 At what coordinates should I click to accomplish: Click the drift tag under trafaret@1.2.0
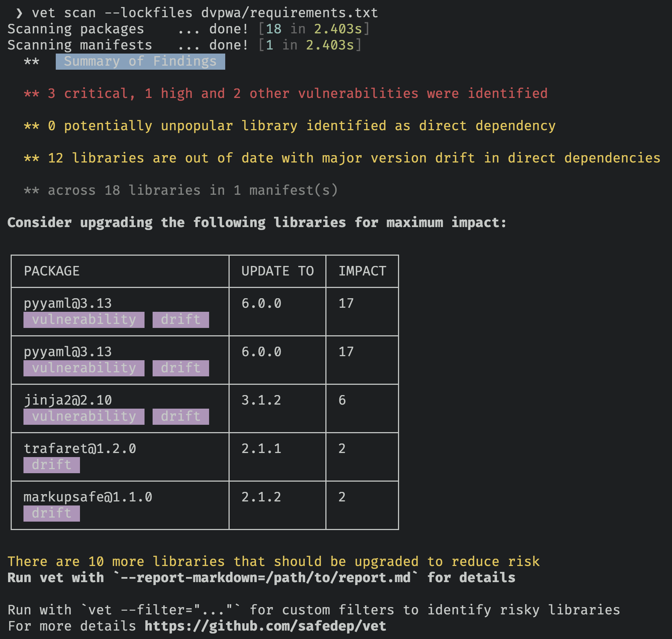tap(52, 465)
